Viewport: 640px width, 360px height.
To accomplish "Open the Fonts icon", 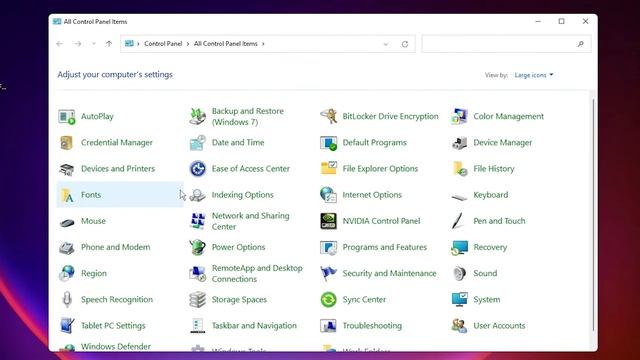I will (67, 195).
